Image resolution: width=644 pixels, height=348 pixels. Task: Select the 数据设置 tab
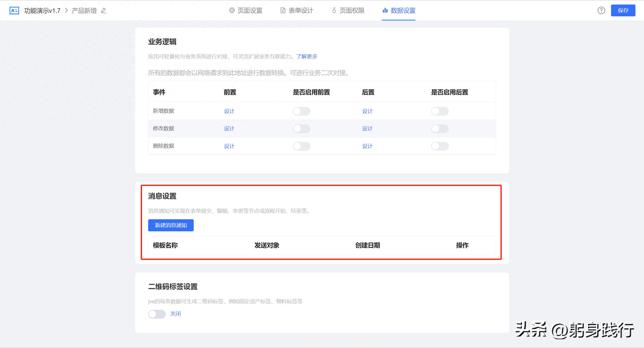(x=399, y=11)
